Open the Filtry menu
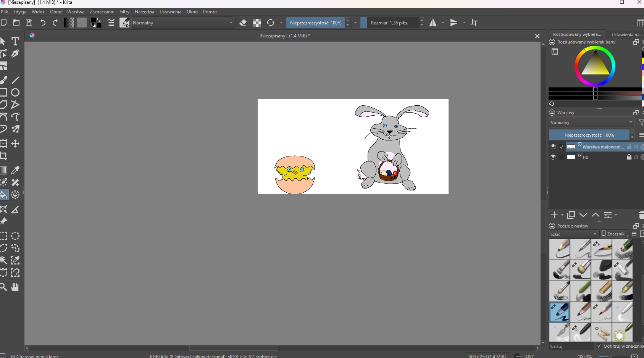644x358 pixels. [124, 12]
